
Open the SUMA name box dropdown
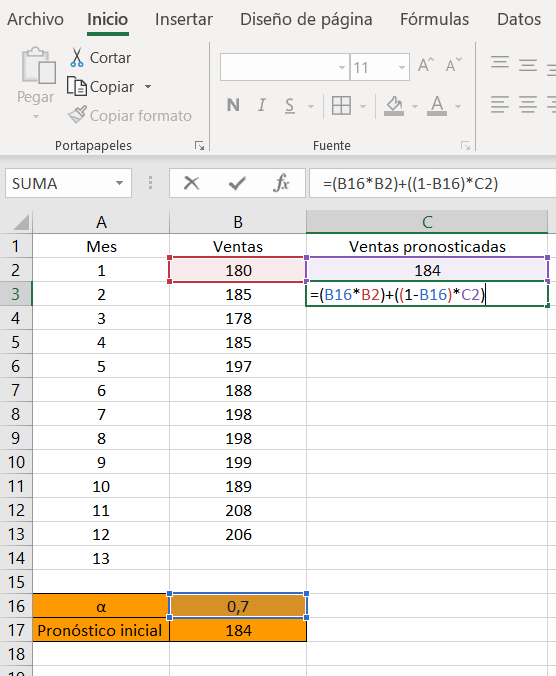coord(119,183)
